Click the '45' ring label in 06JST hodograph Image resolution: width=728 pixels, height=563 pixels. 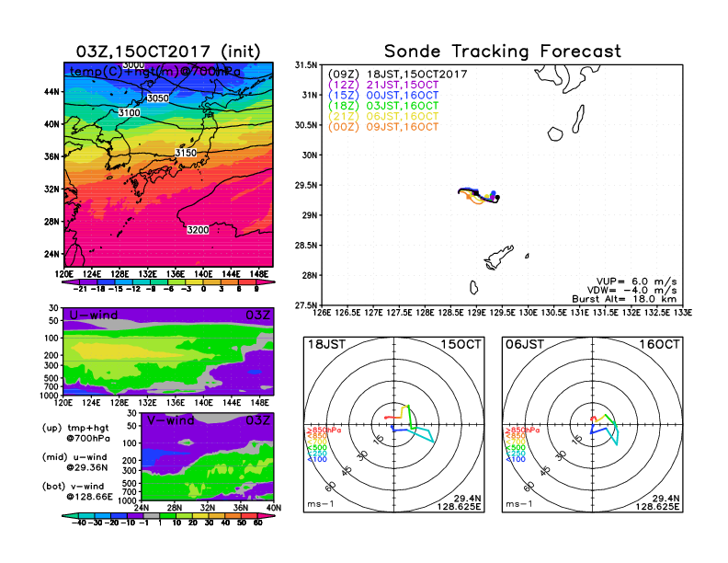(x=545, y=470)
